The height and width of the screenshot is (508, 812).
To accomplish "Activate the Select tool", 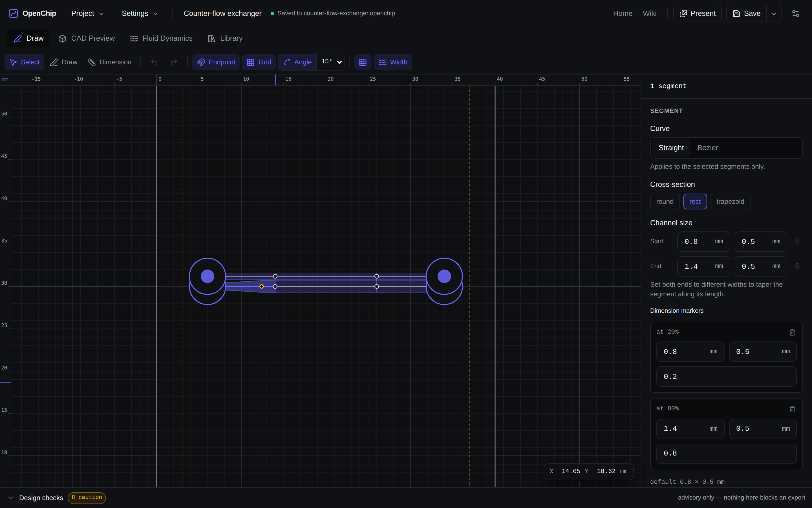I will 25,62.
